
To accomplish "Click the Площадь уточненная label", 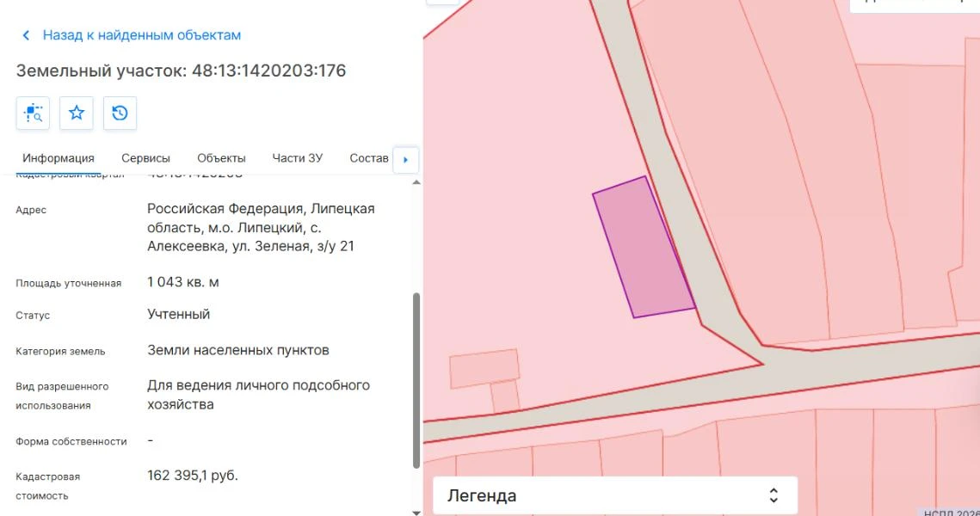I will click(69, 284).
